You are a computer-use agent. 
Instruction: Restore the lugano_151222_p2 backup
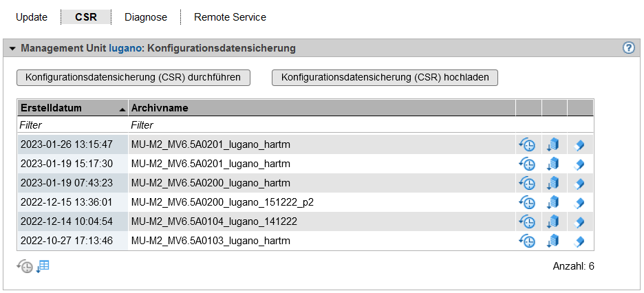(x=527, y=202)
